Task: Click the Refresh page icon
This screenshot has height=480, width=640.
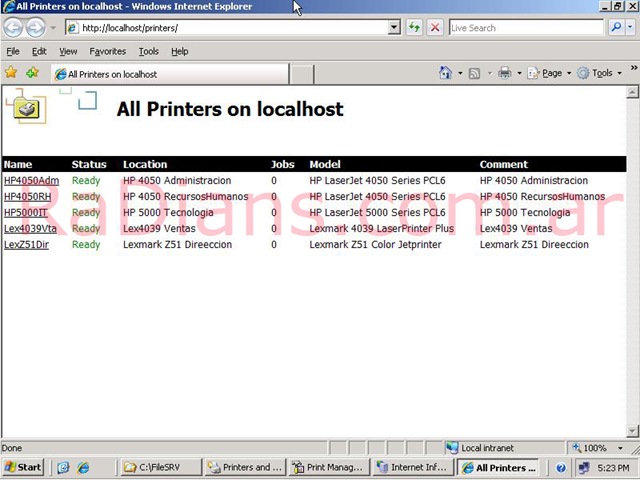Action: (414, 28)
